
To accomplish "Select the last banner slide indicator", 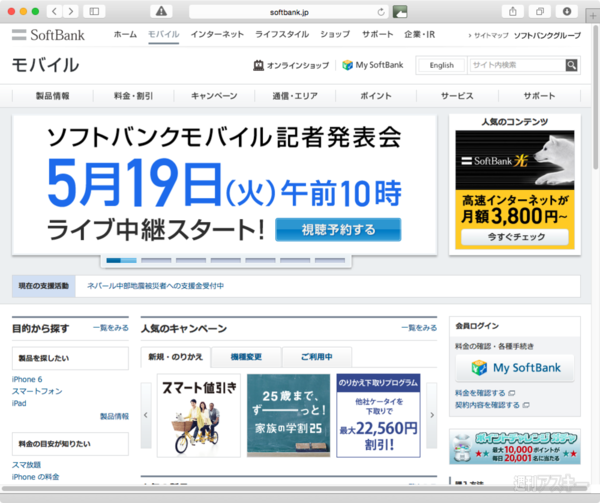I will [x=330, y=260].
